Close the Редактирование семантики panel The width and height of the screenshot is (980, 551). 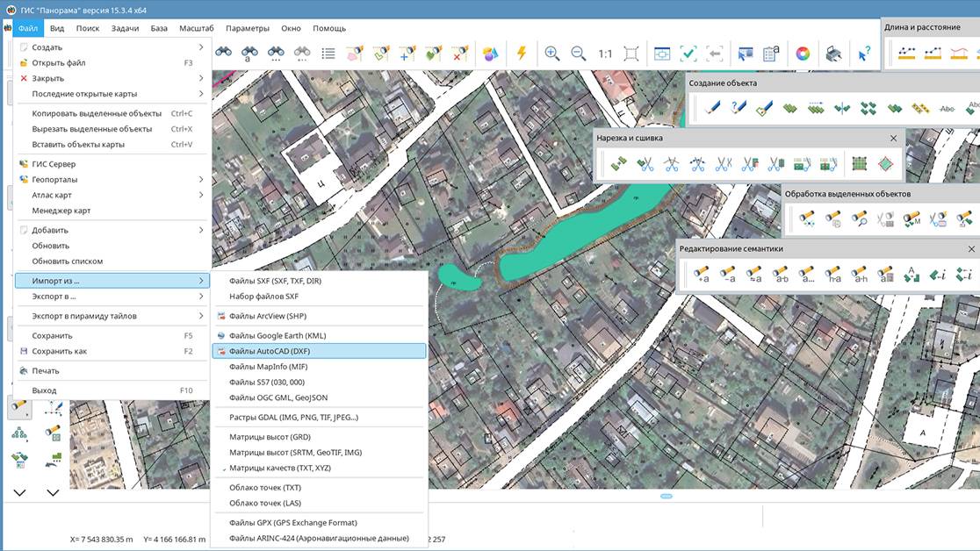tap(971, 248)
